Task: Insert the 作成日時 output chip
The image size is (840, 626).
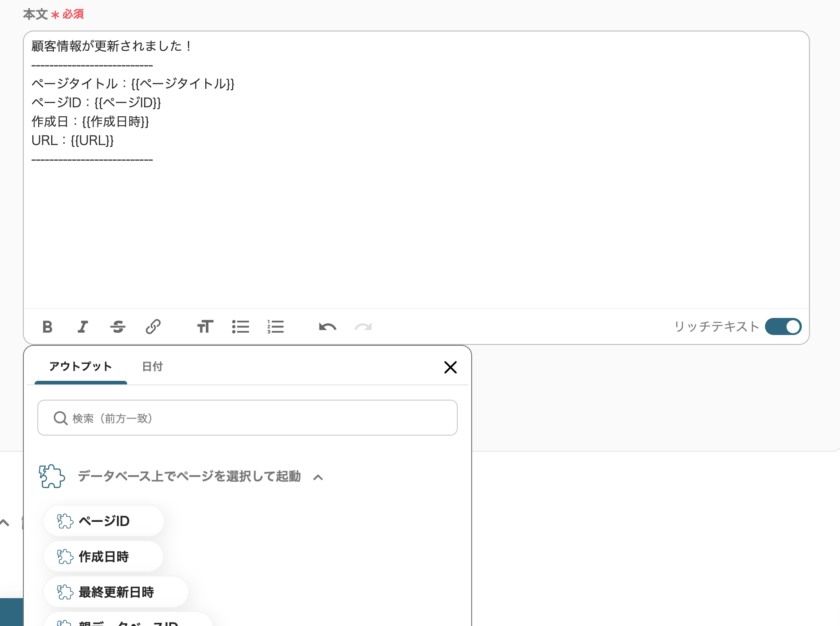Action: click(103, 556)
